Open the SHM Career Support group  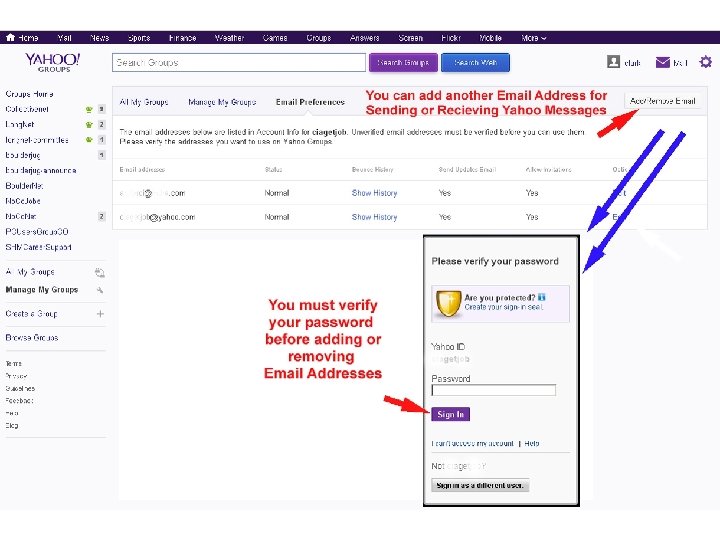[x=39, y=247]
